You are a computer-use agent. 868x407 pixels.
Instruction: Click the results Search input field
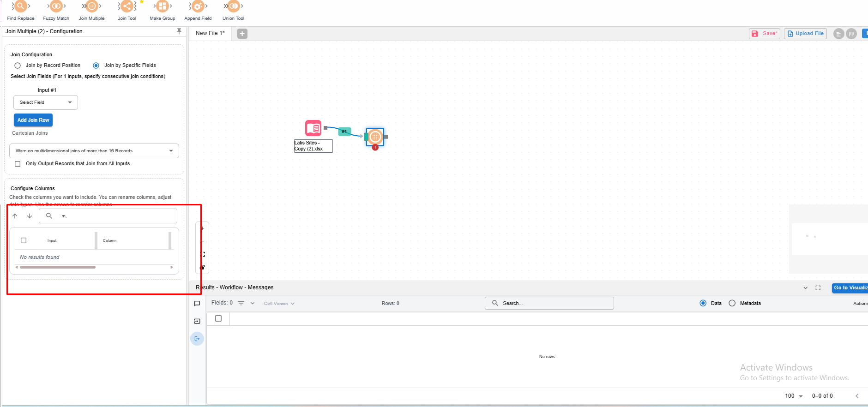click(549, 303)
